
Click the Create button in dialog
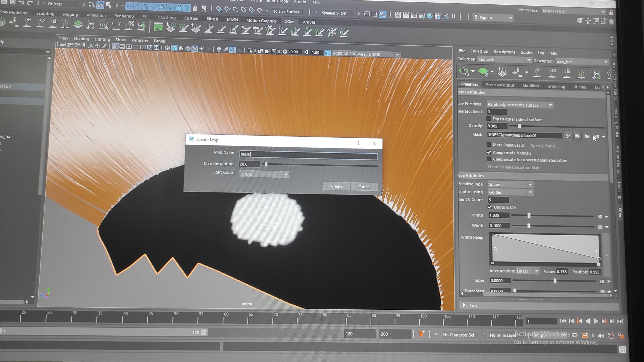(336, 186)
